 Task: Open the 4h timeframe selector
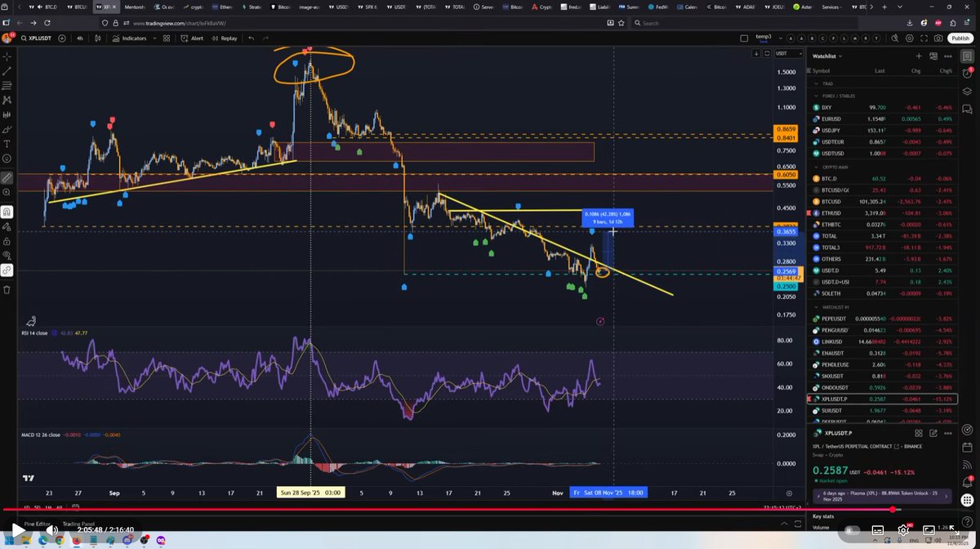(x=80, y=38)
